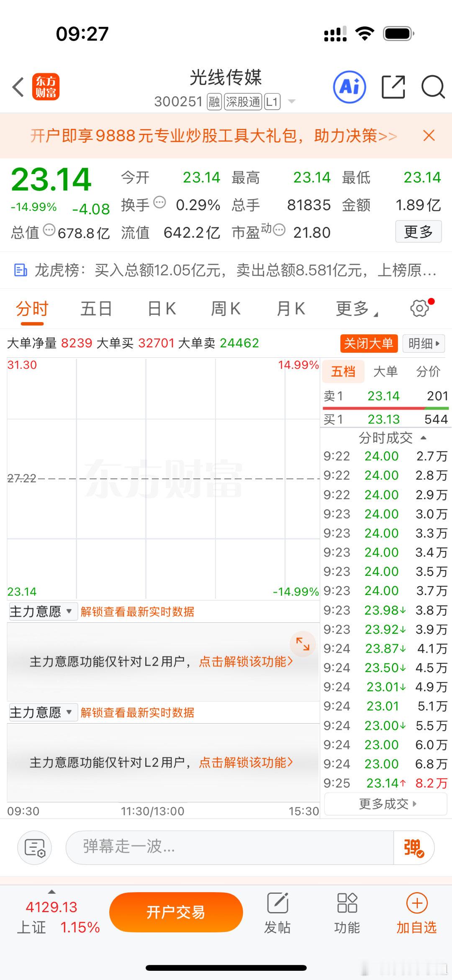Tap the share export icon
This screenshot has width=452, height=980.
pos(393,87)
